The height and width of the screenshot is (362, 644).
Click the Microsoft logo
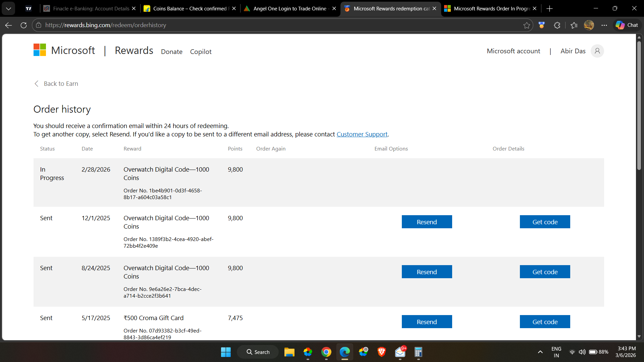(64, 50)
